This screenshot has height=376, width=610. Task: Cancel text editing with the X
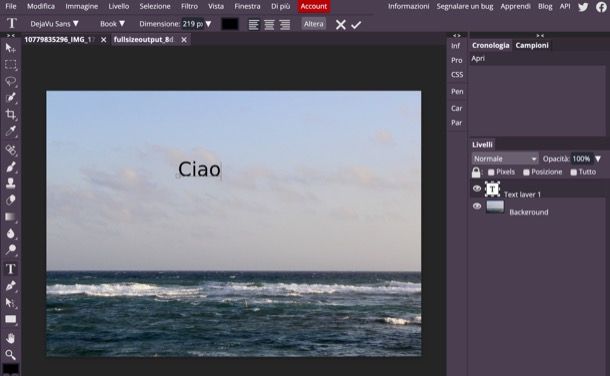click(341, 24)
